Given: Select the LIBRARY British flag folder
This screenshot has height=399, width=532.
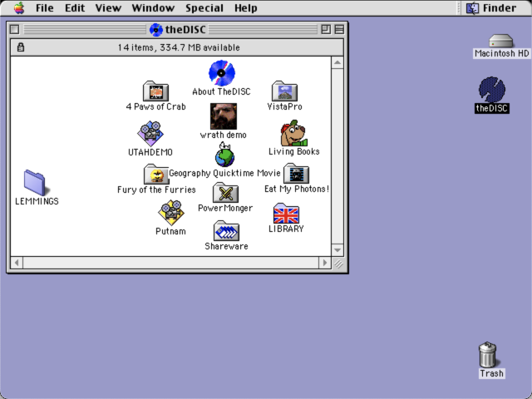Looking at the screenshot, I should click(286, 213).
